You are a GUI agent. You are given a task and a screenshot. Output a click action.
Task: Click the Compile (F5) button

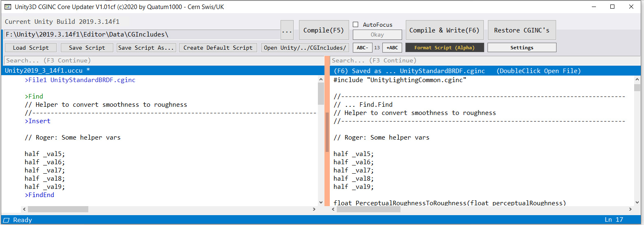pyautogui.click(x=323, y=30)
